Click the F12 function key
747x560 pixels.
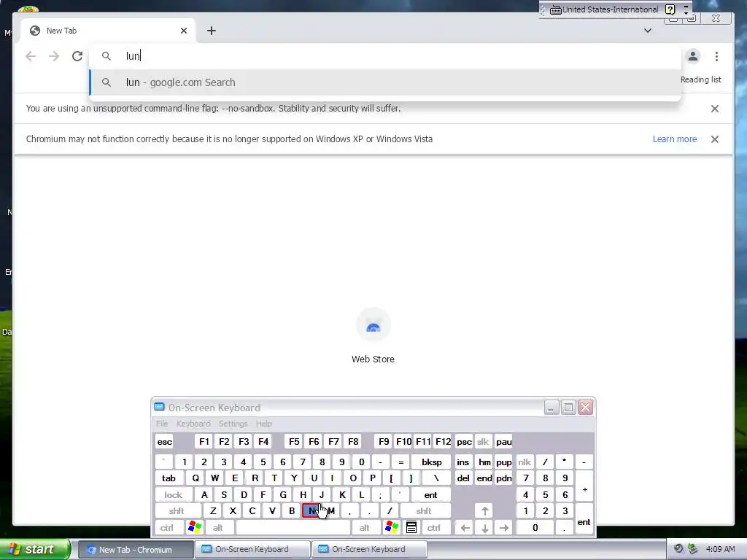(443, 441)
